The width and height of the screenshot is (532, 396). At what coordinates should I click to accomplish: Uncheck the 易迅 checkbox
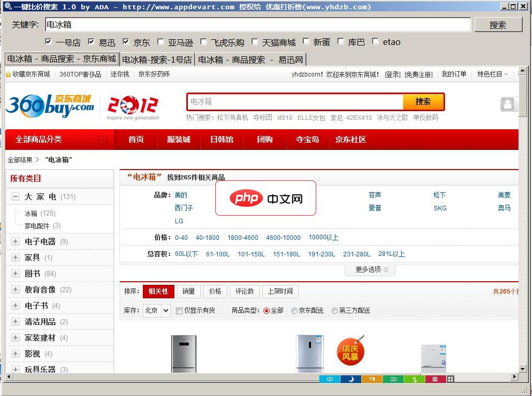[x=91, y=42]
